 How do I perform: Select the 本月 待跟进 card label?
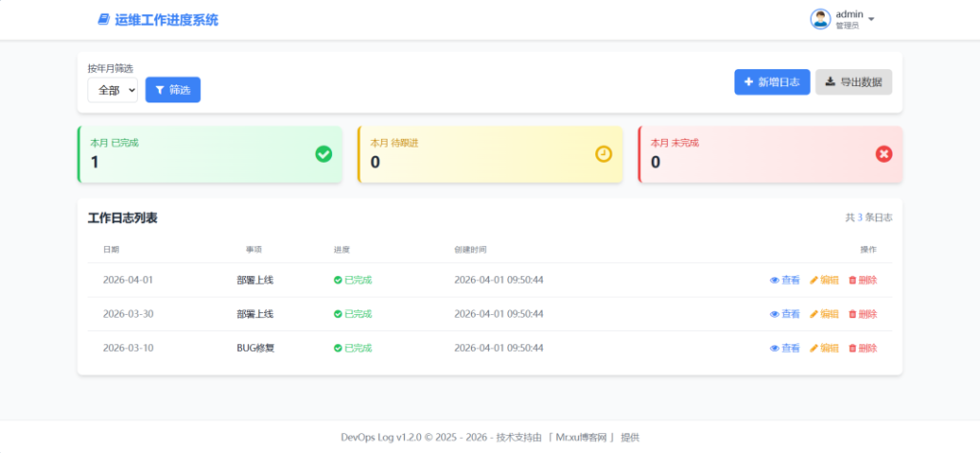(x=394, y=143)
